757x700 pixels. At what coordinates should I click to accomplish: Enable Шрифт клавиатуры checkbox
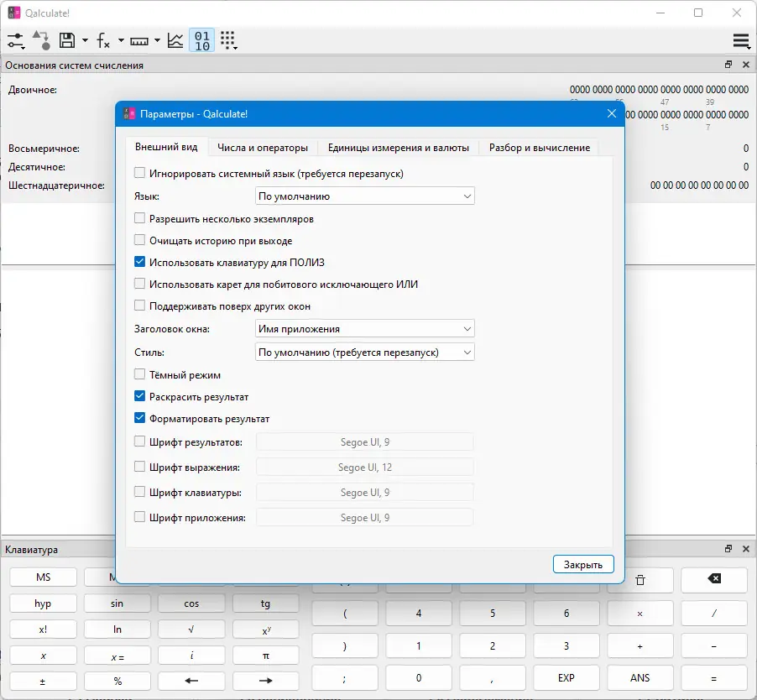pyautogui.click(x=139, y=492)
